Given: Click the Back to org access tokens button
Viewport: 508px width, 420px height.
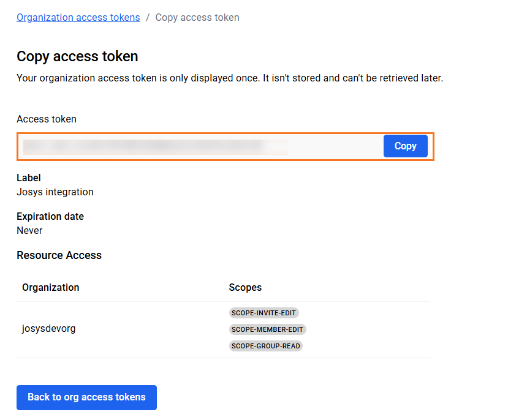Looking at the screenshot, I should pos(86,397).
